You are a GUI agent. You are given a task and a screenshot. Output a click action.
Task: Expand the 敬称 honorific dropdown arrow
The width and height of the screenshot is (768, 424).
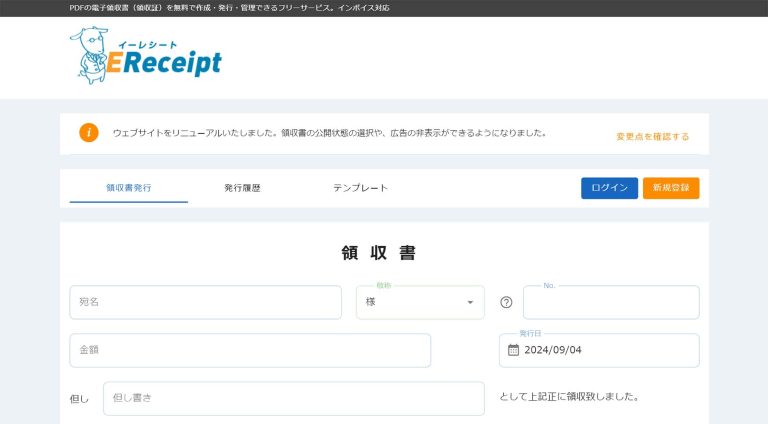[470, 303]
